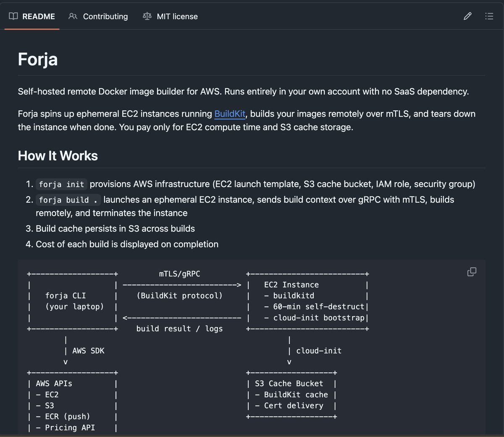Click the forja build . code snippet

pyautogui.click(x=68, y=200)
